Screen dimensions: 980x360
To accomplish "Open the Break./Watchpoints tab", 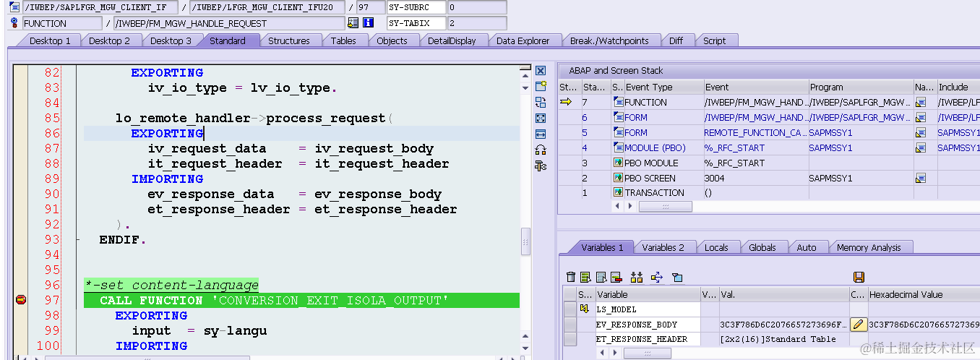I will (x=609, y=40).
